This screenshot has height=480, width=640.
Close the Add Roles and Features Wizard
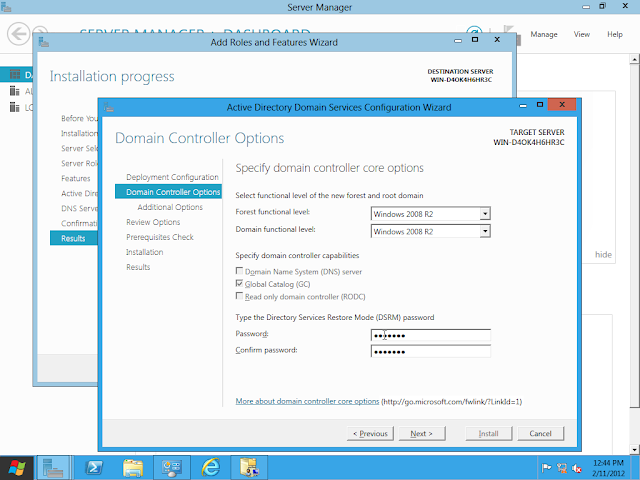pyautogui.click(x=497, y=40)
